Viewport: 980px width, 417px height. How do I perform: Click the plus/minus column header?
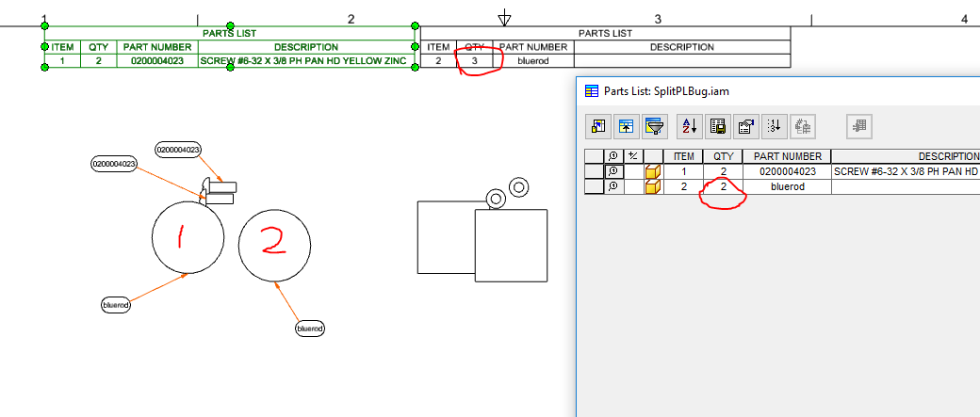(x=634, y=156)
